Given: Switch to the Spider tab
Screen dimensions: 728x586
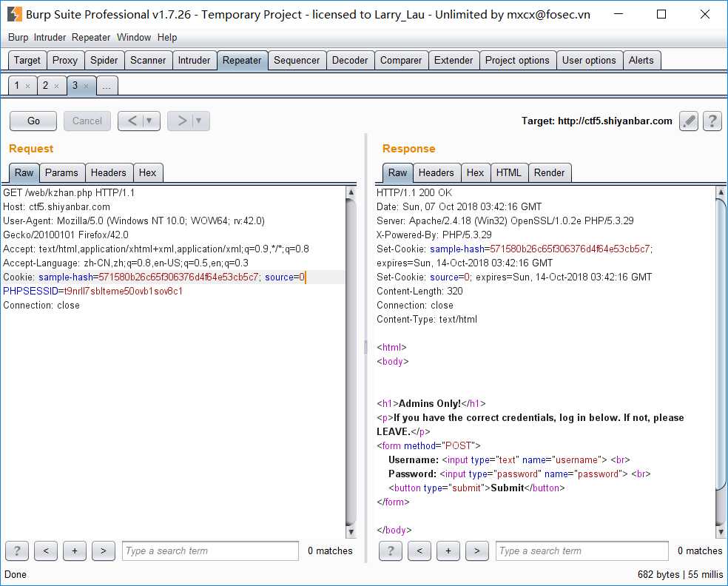Looking at the screenshot, I should coord(104,61).
